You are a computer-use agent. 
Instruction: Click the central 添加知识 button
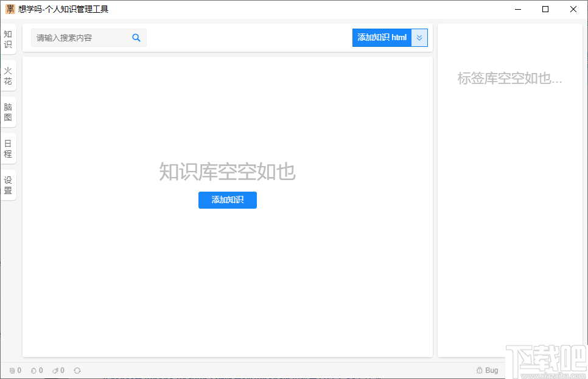[227, 200]
